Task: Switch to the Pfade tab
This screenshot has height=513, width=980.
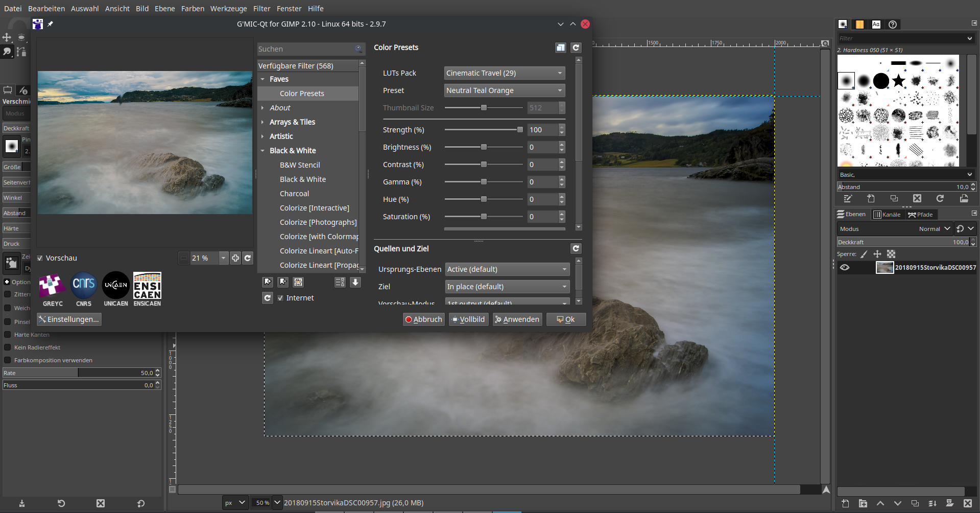Action: (920, 215)
